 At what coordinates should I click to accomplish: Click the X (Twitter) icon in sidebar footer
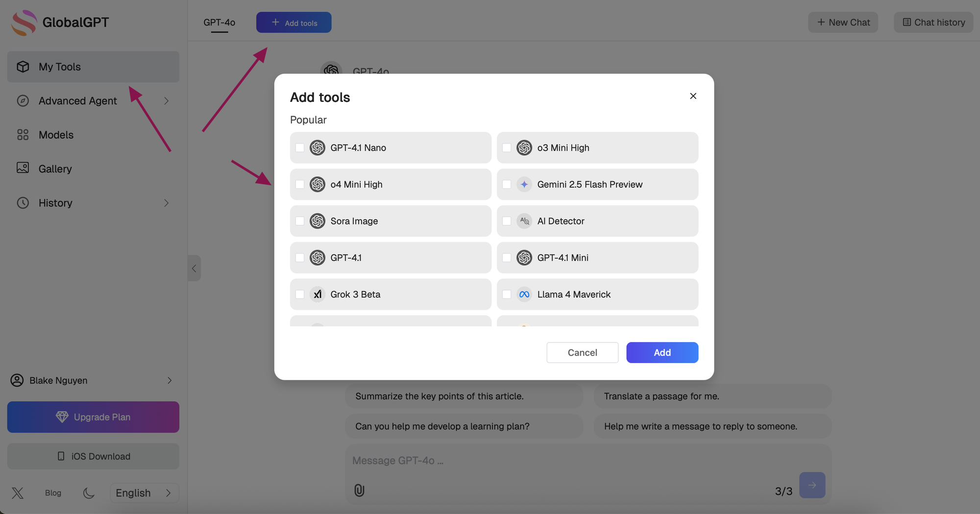(x=18, y=493)
